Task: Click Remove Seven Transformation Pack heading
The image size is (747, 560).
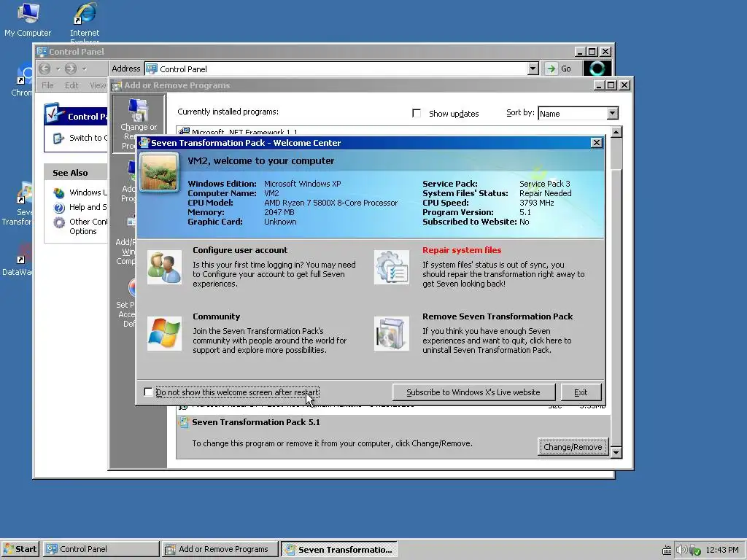Action: tap(498, 316)
